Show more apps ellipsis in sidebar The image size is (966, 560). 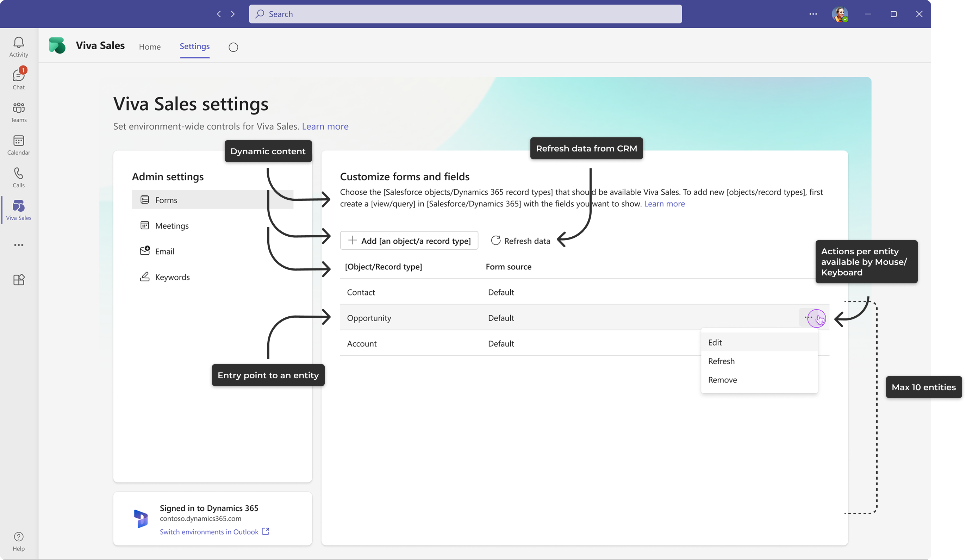(18, 245)
